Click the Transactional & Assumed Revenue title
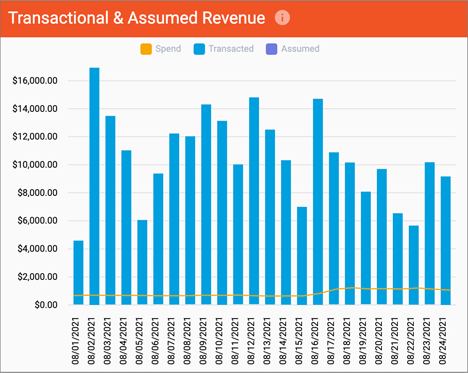Image resolution: width=468 pixels, height=373 pixels. click(137, 18)
